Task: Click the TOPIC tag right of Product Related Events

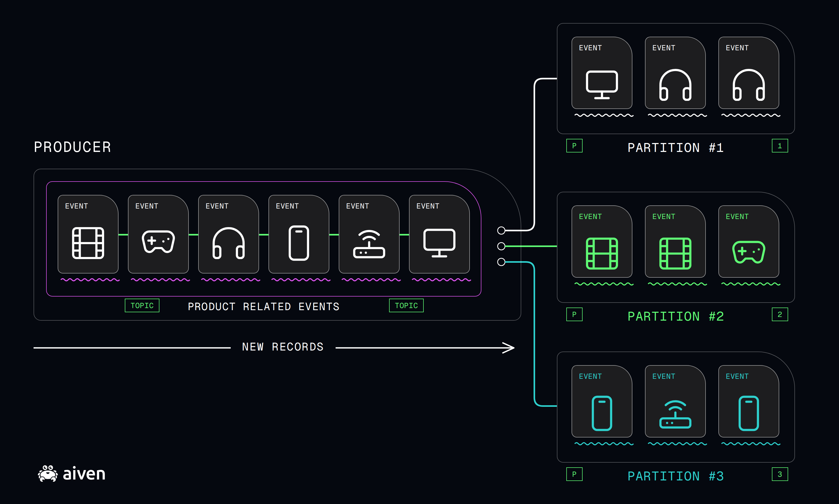Action: [406, 305]
